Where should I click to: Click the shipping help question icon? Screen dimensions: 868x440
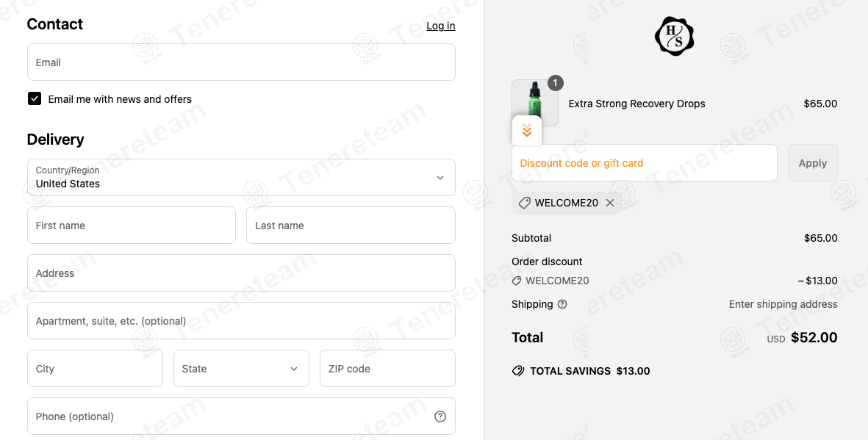pos(562,304)
